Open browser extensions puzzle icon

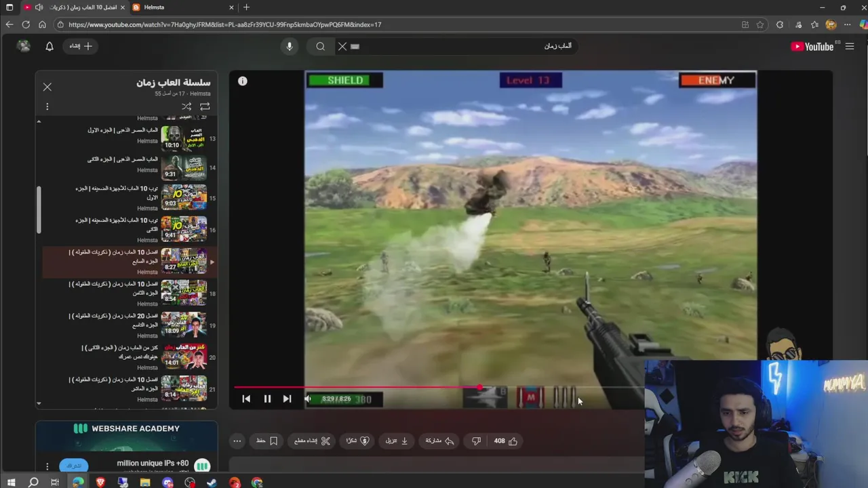780,24
